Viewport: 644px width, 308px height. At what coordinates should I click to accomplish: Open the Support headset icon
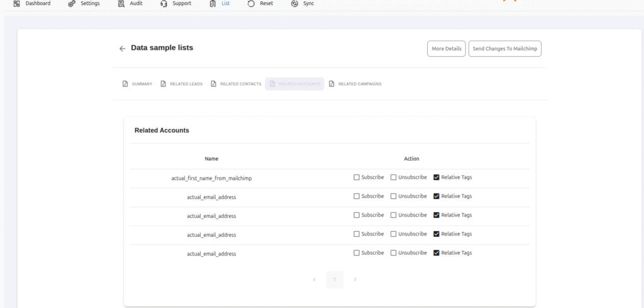(164, 4)
